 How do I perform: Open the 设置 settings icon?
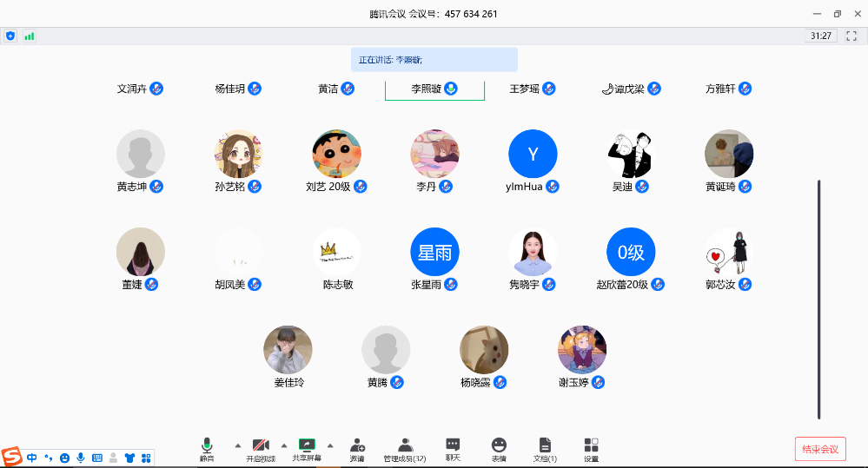pyautogui.click(x=591, y=448)
